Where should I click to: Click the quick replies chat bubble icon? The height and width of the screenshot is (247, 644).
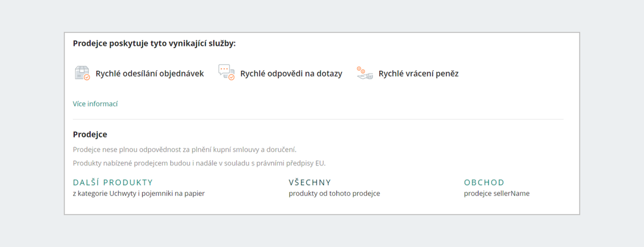[226, 73]
